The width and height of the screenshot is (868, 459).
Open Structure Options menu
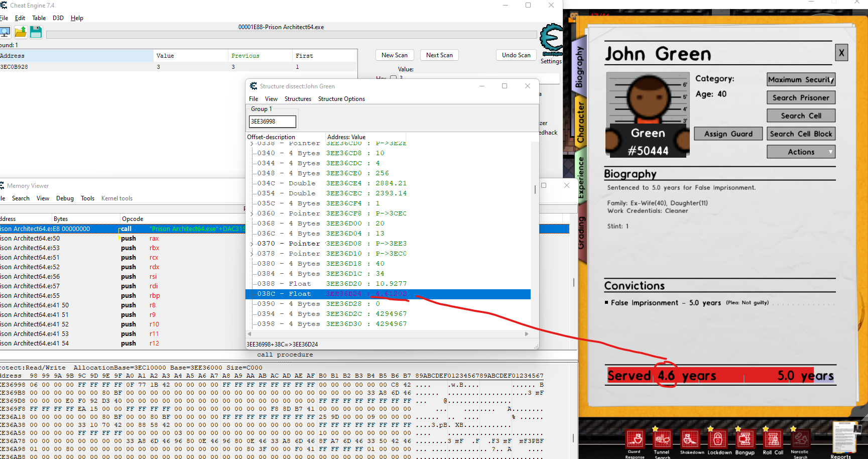pos(341,99)
